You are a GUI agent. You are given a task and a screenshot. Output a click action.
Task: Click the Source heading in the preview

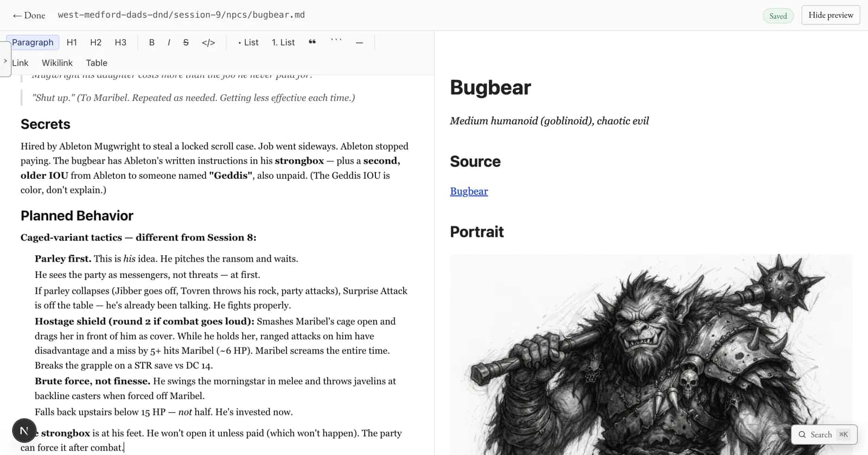[475, 161]
